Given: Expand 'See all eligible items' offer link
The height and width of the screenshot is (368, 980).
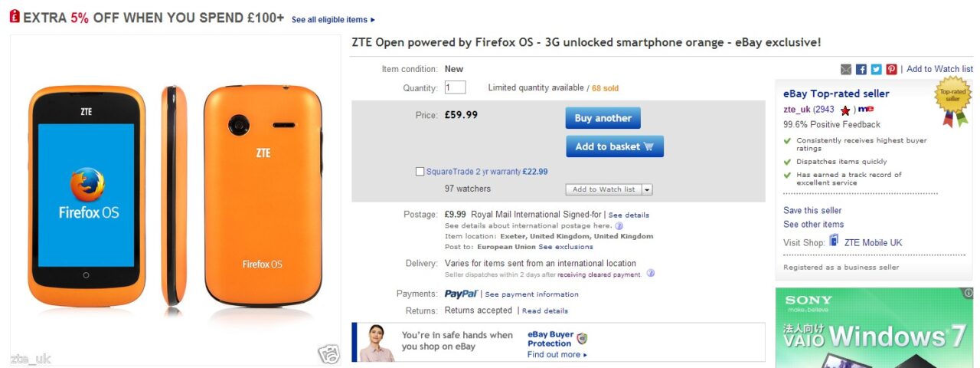Looking at the screenshot, I should tap(333, 20).
